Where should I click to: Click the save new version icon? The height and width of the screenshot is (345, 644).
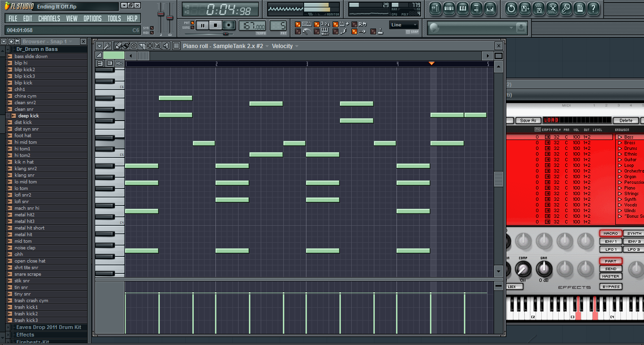525,8
